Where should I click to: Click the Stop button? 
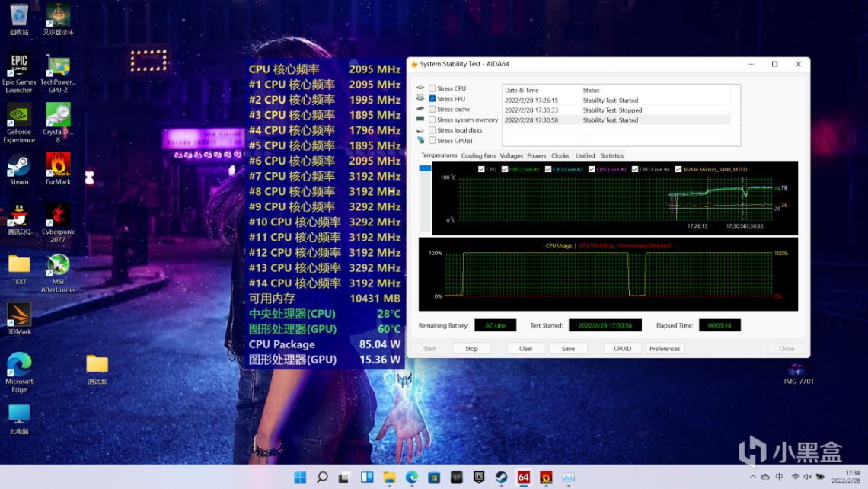pos(471,349)
